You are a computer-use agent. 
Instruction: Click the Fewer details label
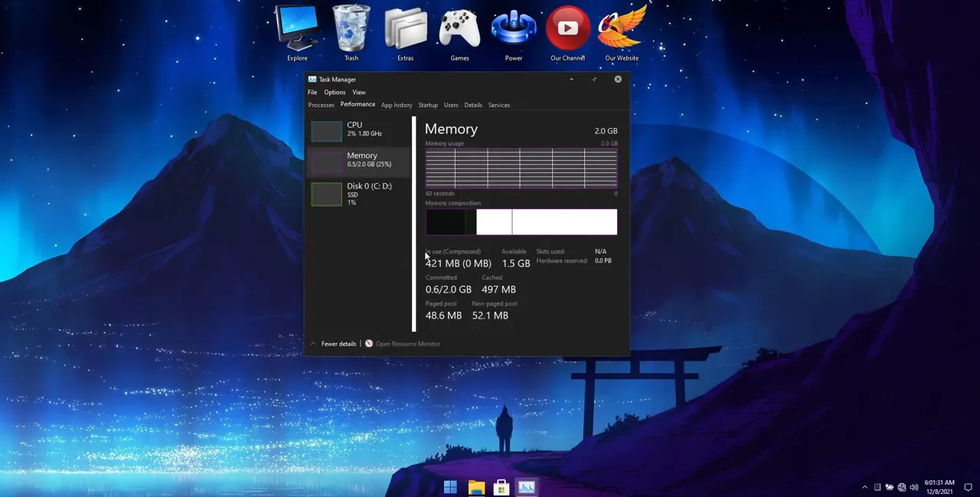pos(338,344)
